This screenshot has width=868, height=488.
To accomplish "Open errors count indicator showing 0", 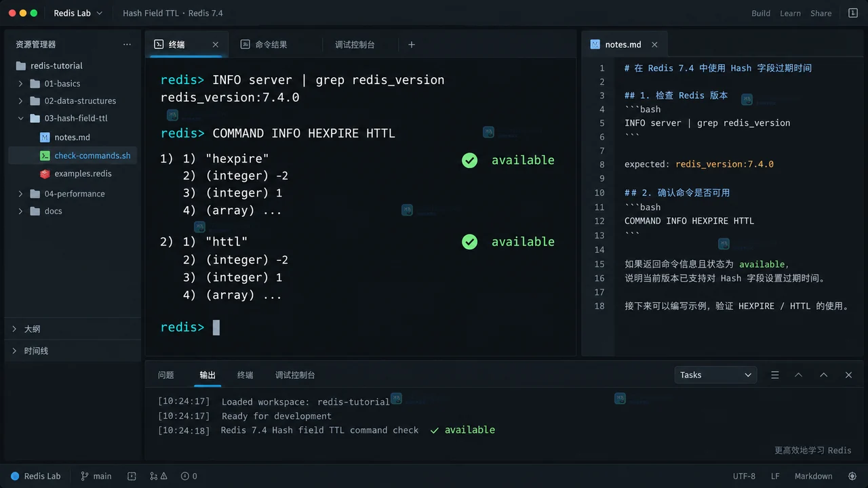I will pos(189,476).
